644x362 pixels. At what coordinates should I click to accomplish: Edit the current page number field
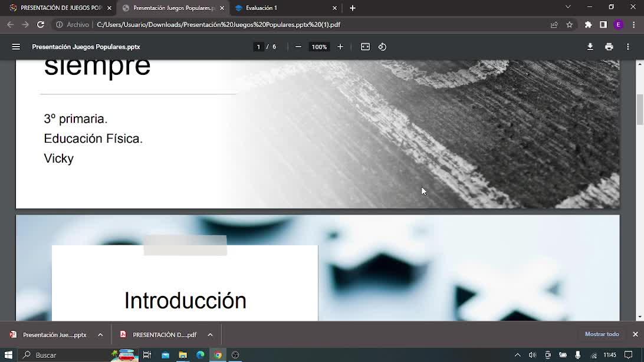point(258,47)
